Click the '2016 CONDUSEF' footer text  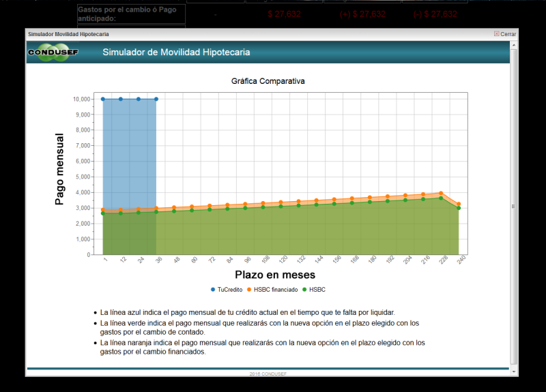point(268,374)
